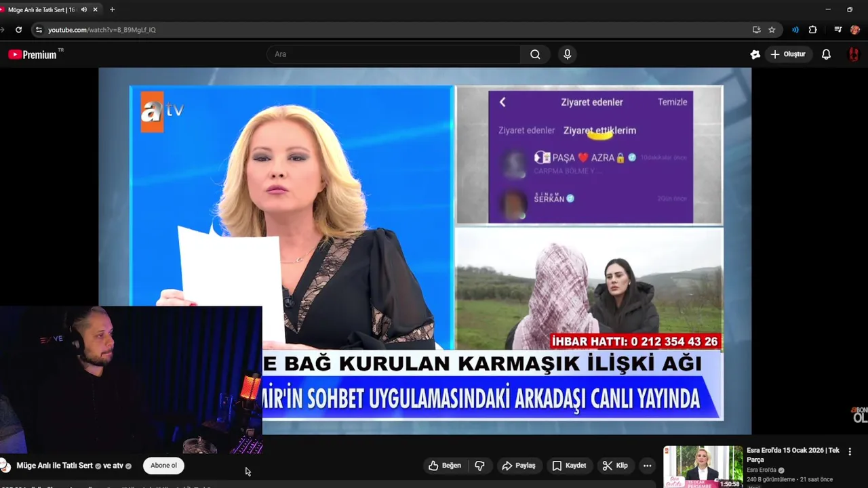Open Chrome media controls icon

tap(838, 30)
